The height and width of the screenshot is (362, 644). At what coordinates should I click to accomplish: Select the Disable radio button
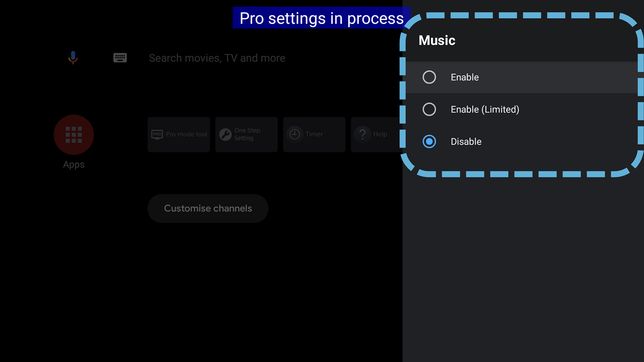(429, 141)
